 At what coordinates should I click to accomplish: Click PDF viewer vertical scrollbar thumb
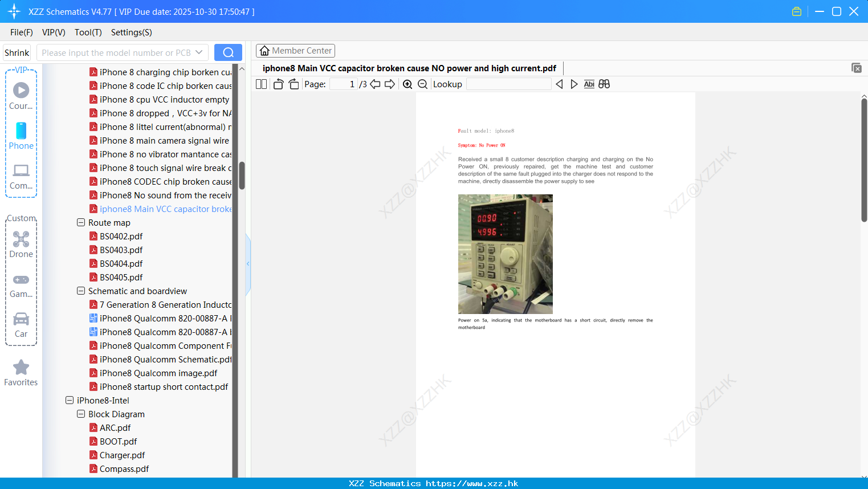tap(864, 160)
